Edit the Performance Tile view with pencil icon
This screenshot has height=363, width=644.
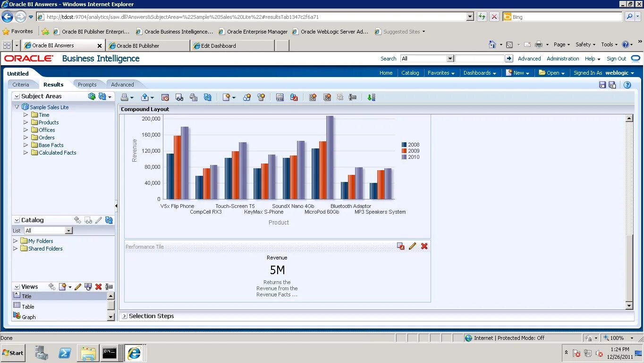(x=413, y=246)
